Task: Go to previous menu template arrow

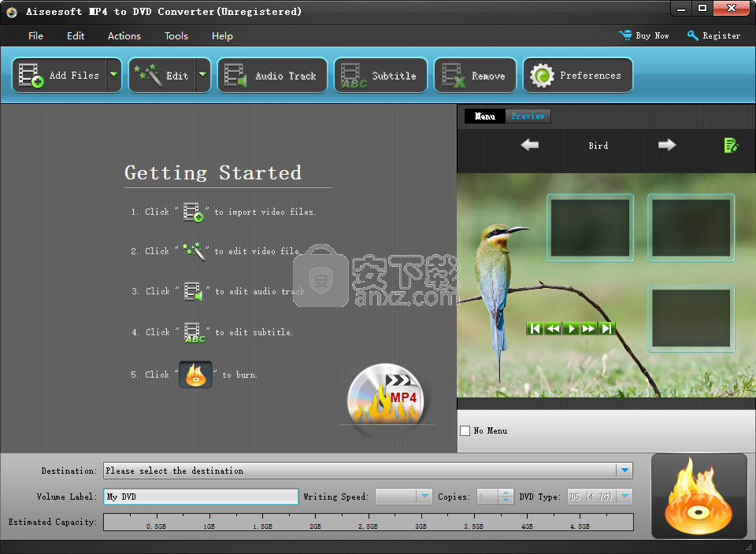Action: [x=530, y=145]
